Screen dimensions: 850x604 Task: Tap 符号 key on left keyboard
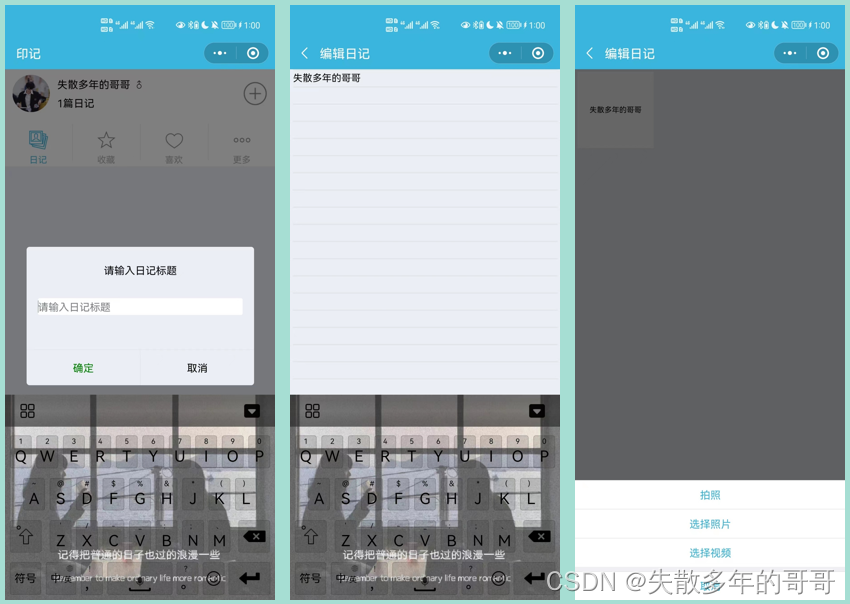25,578
